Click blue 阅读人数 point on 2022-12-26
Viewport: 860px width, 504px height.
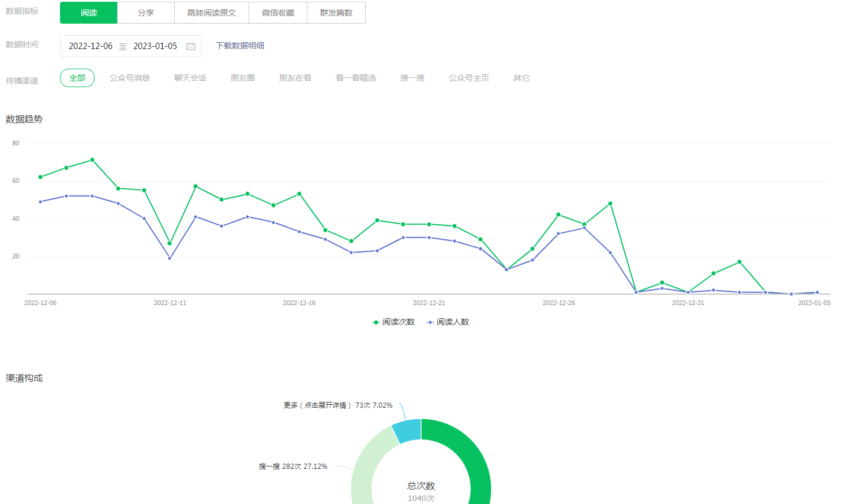[x=558, y=234]
